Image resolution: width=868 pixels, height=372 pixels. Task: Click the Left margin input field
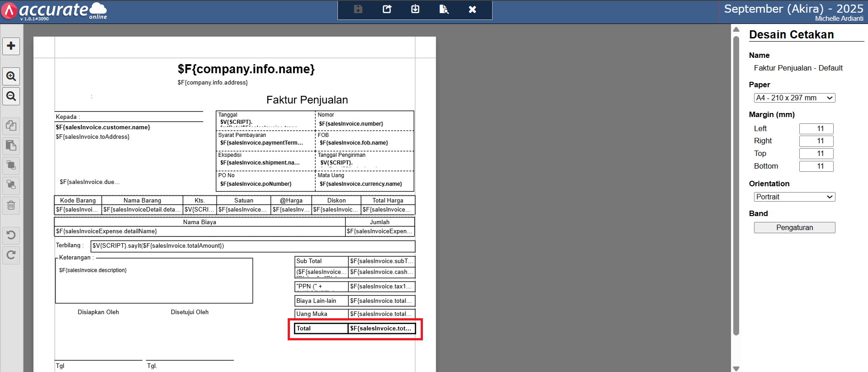[x=816, y=129]
